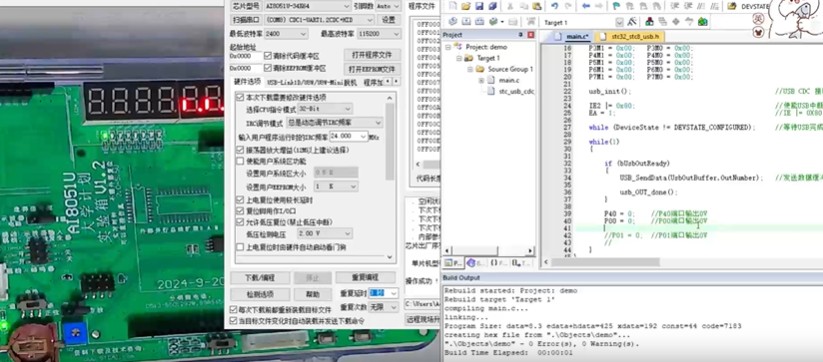Open the 引脚数 Auto dropdown
The image size is (823, 362).
389,6
